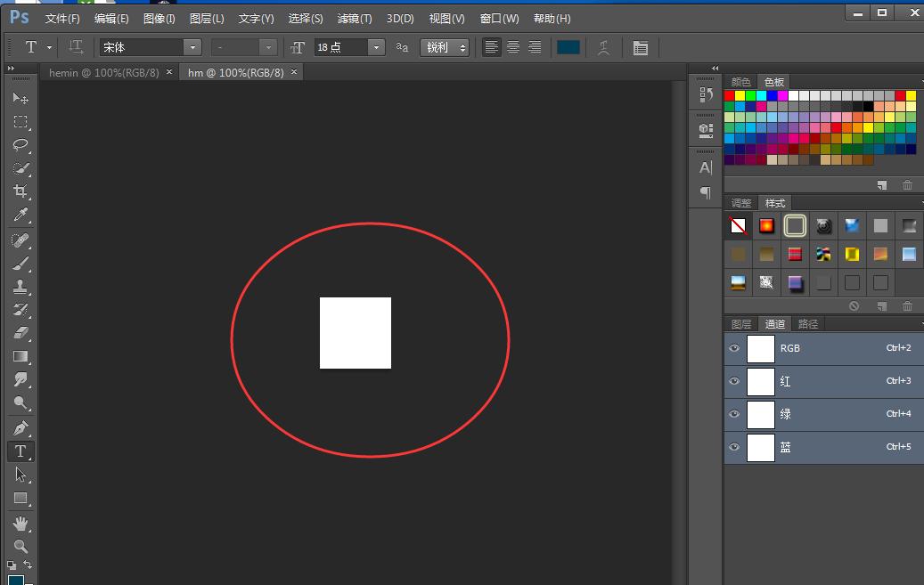924x585 pixels.
Task: Select the Hand tool
Action: (20, 523)
